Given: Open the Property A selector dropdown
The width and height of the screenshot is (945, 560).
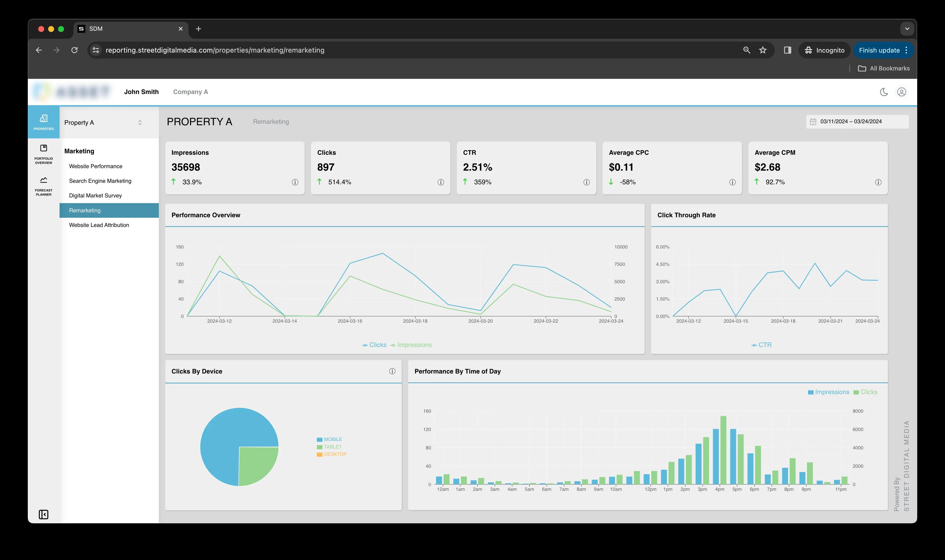Looking at the screenshot, I should coord(103,123).
